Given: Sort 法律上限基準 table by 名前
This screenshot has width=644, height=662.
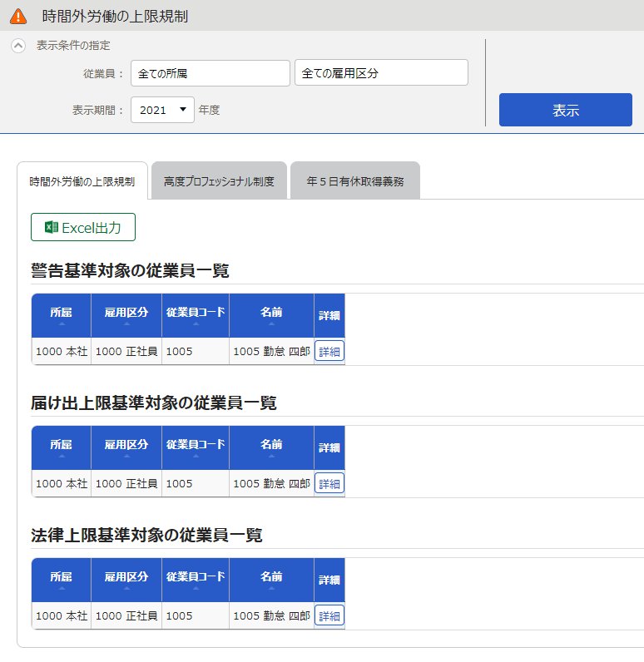Looking at the screenshot, I should 271,580.
